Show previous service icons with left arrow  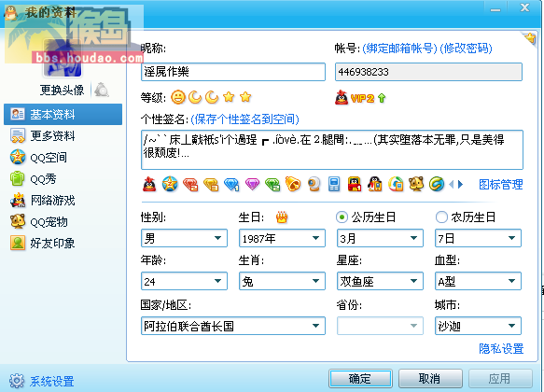pyautogui.click(x=452, y=184)
